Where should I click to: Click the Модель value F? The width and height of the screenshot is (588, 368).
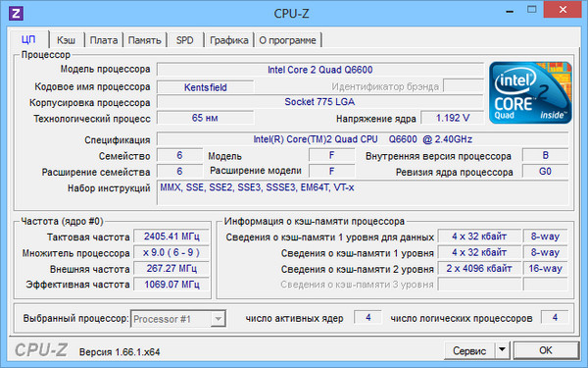coord(332,155)
